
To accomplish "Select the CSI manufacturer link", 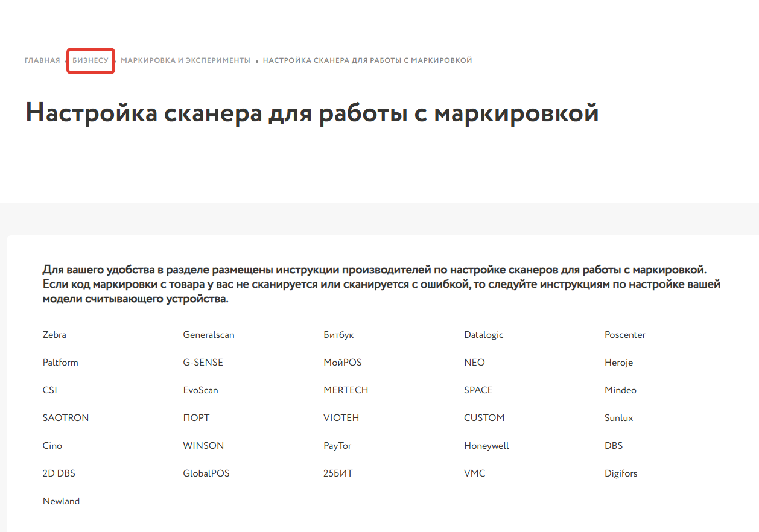I will [x=50, y=390].
